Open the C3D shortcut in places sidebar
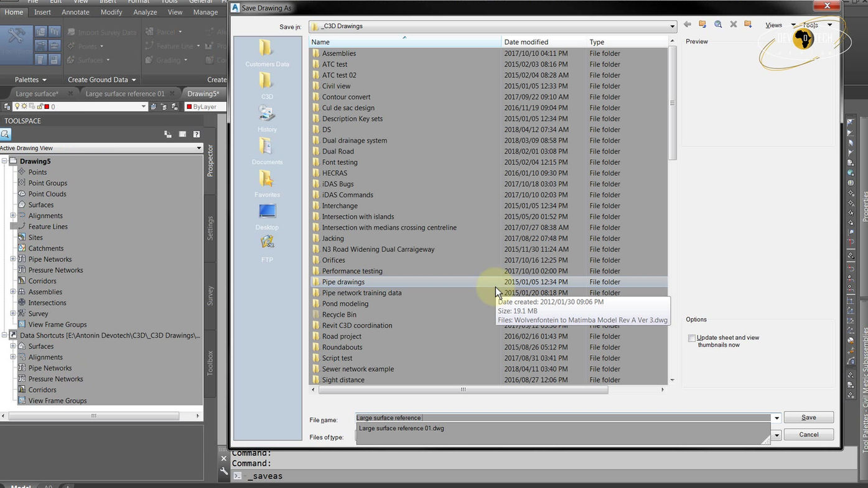 (x=267, y=85)
